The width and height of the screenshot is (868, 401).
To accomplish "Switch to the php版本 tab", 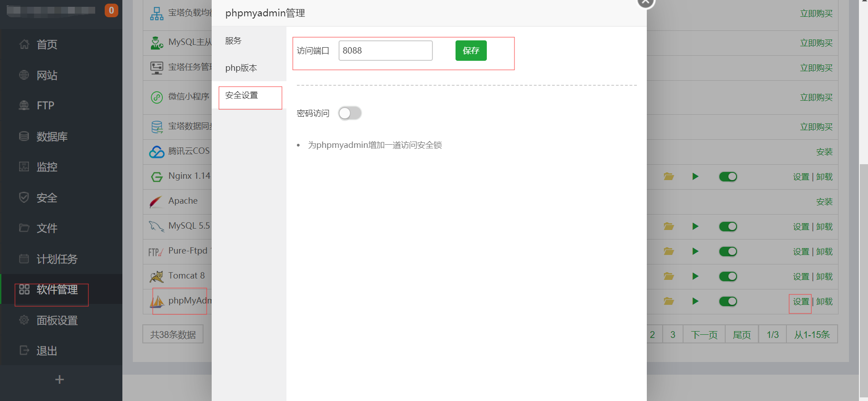I will 249,68.
